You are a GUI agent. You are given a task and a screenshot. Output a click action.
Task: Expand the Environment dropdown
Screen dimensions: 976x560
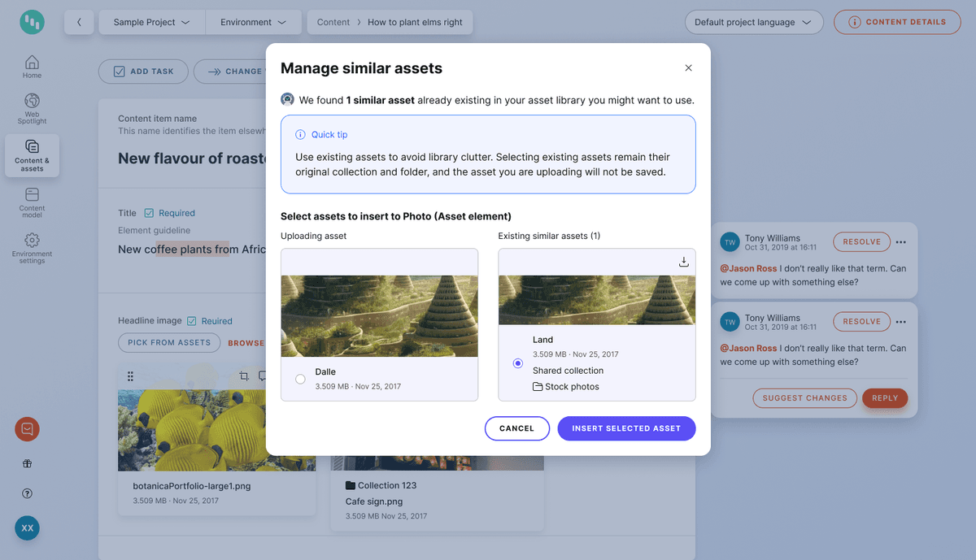point(253,23)
